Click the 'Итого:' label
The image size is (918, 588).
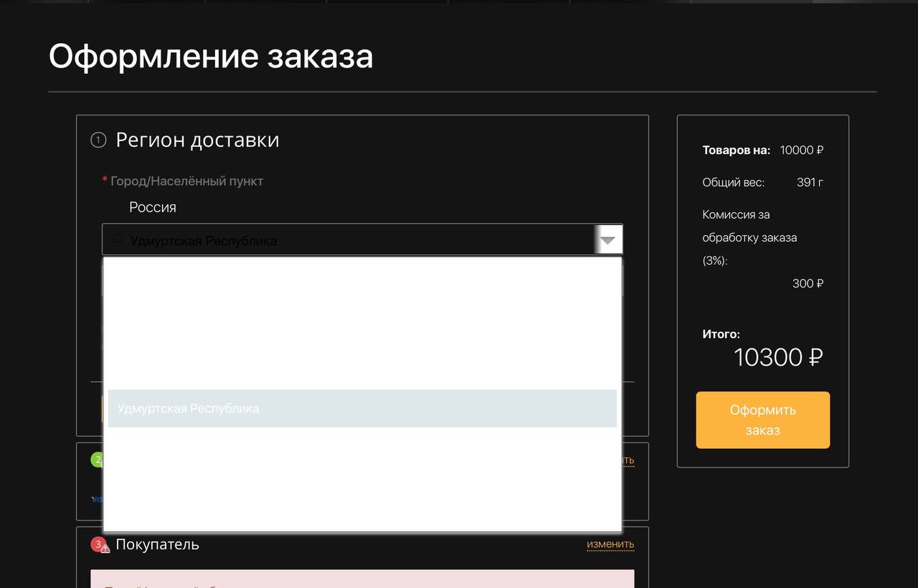(721, 334)
